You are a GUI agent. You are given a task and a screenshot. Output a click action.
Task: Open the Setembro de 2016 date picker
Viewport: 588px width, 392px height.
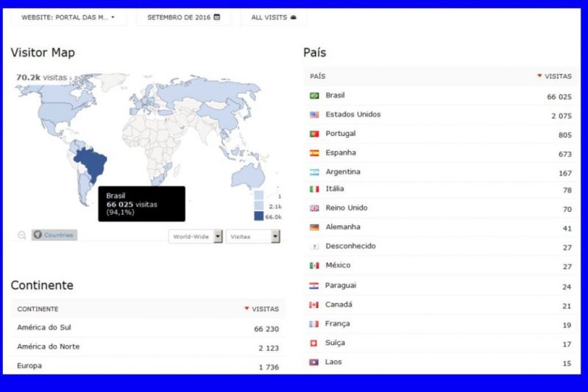tap(183, 17)
